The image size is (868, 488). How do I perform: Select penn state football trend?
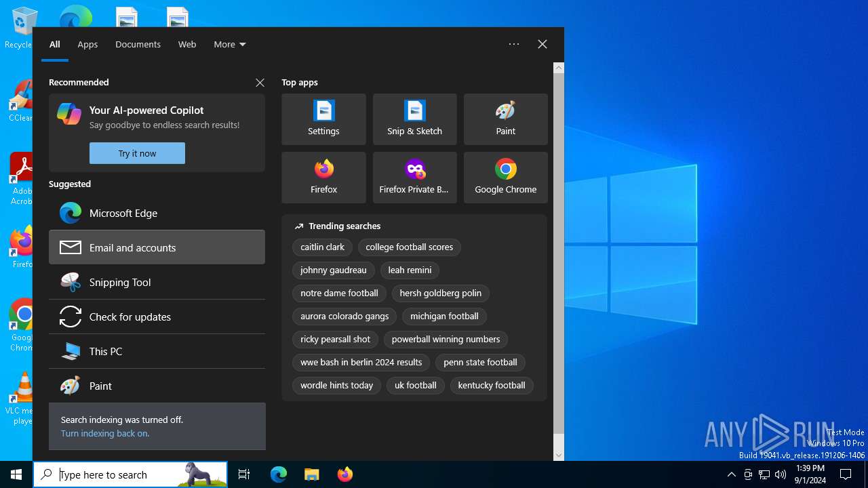point(480,363)
